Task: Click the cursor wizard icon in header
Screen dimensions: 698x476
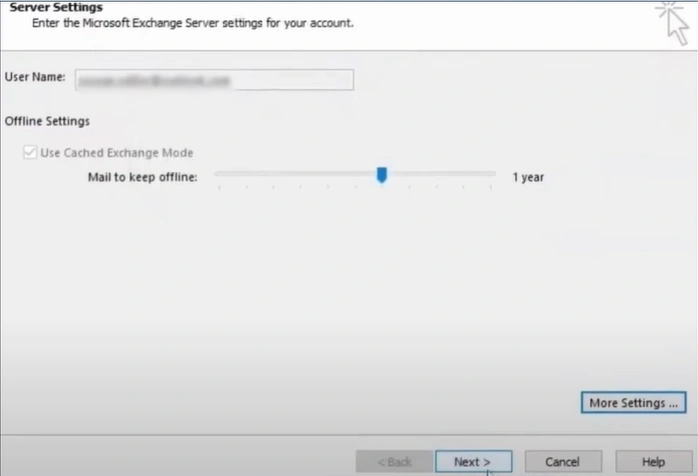Action: 673,23
